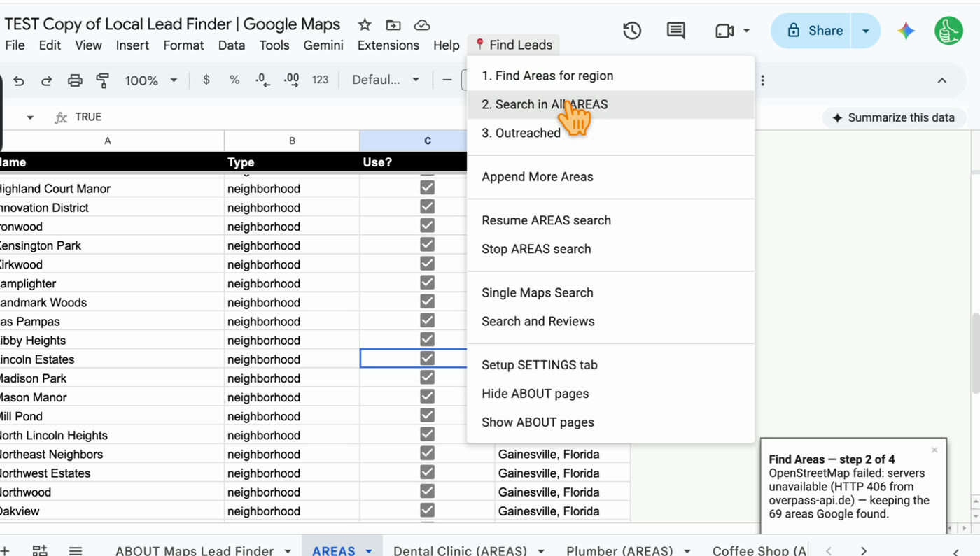
Task: Show the all sheets list icon
Action: pos(76,550)
